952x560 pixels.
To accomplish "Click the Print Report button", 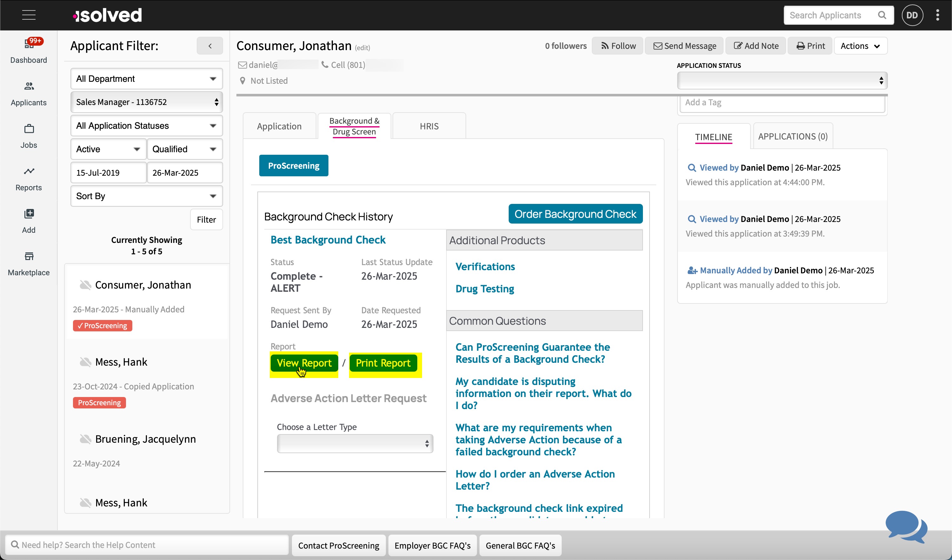I will coord(383,363).
